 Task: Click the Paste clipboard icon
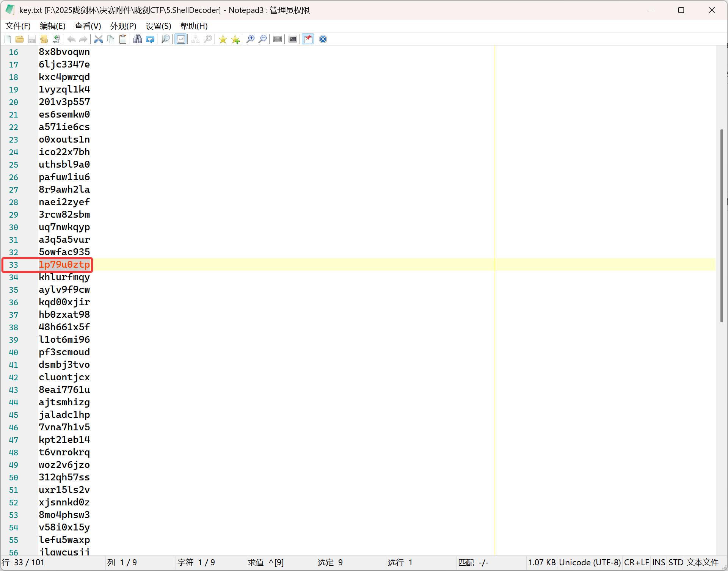tap(123, 39)
